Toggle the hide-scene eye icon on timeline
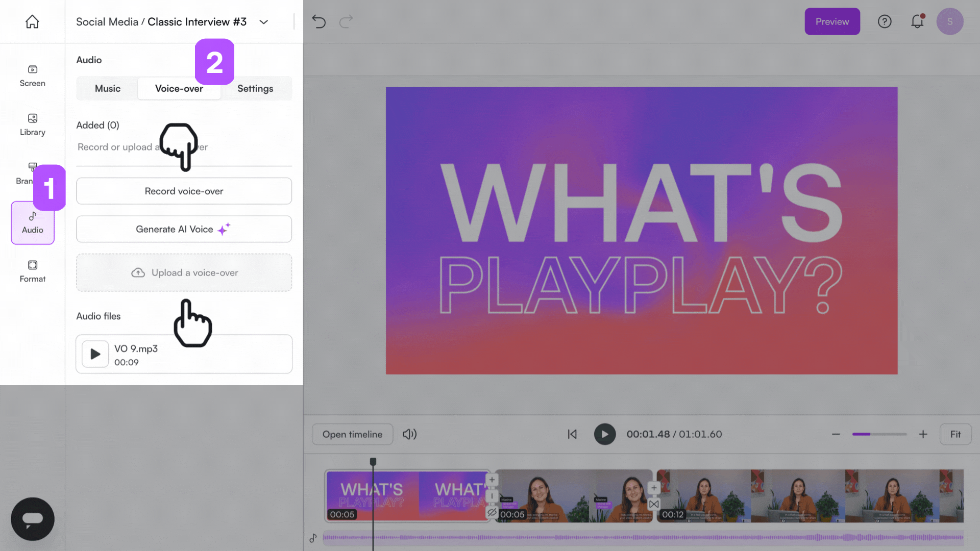 pyautogui.click(x=492, y=512)
